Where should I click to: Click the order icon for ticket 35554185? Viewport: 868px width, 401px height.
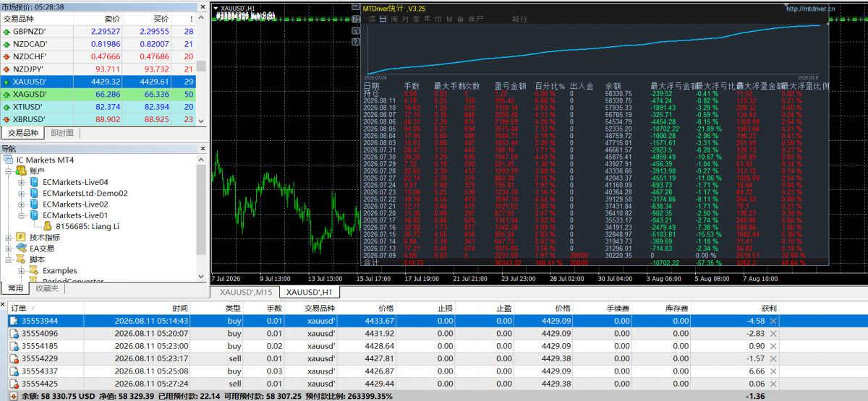(14, 346)
